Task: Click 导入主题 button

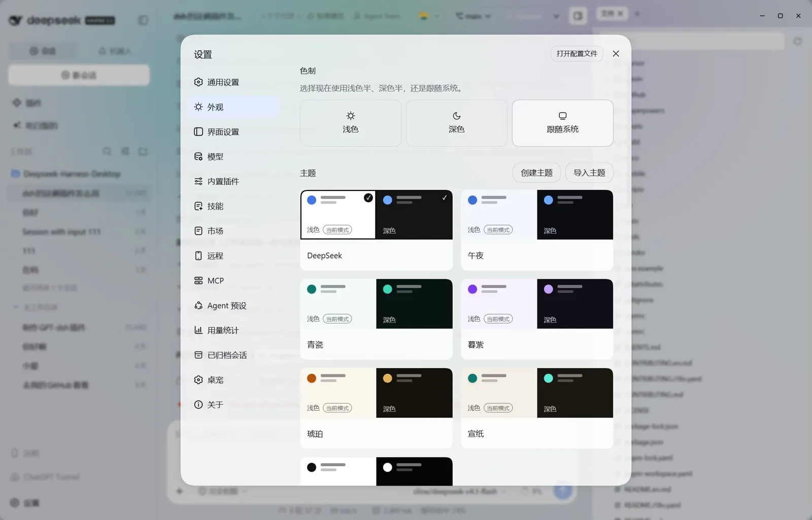Action: click(589, 173)
